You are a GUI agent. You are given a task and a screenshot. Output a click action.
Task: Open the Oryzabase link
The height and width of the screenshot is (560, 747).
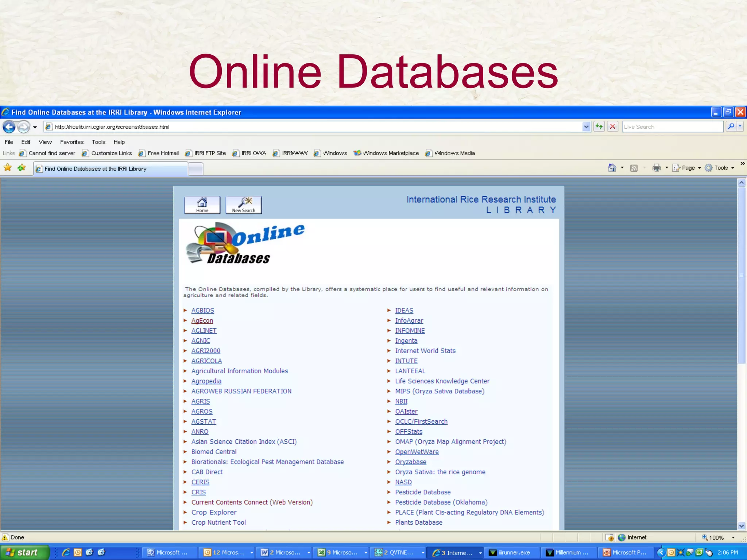411,462
